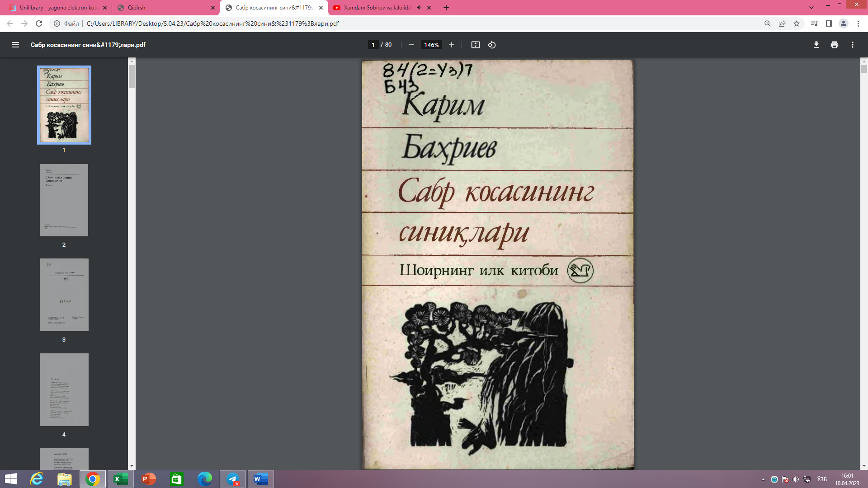
Task: Toggle the PDF sidebar menu icon
Action: point(15,45)
